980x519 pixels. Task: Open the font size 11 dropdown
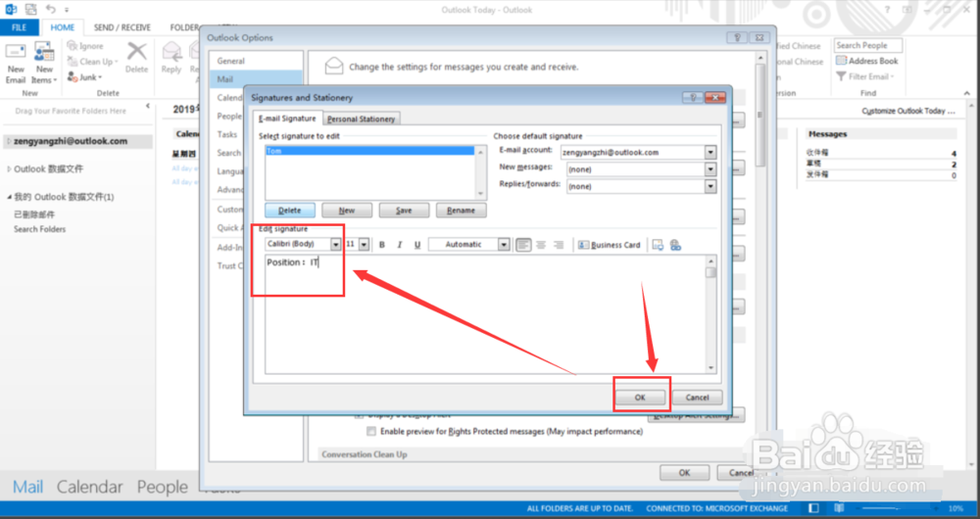pos(364,244)
